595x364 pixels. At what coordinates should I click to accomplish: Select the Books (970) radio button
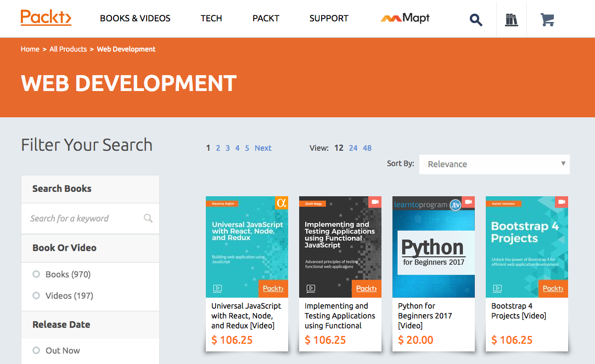point(36,274)
